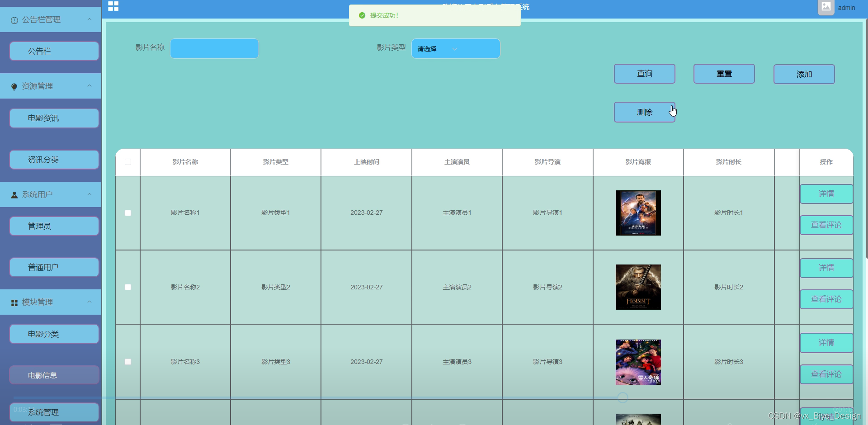
Task: Open 公告栏 in sidebar
Action: (x=54, y=51)
